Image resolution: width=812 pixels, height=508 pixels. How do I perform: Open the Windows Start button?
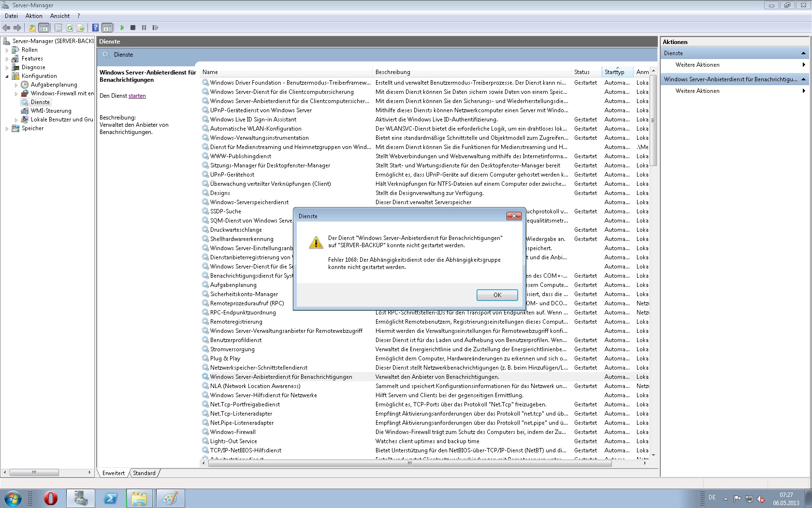(13, 498)
